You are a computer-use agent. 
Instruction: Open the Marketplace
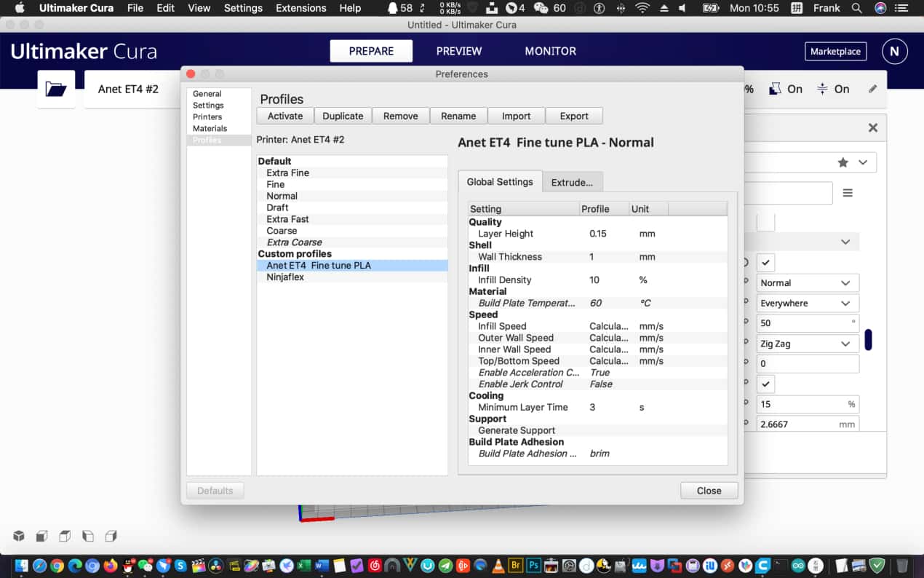[x=836, y=52]
